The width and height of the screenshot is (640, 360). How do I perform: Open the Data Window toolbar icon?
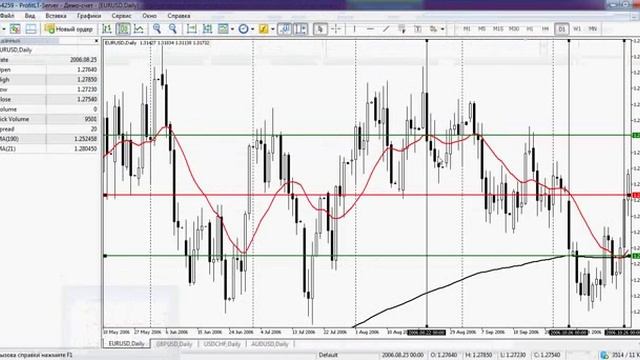coord(31,29)
